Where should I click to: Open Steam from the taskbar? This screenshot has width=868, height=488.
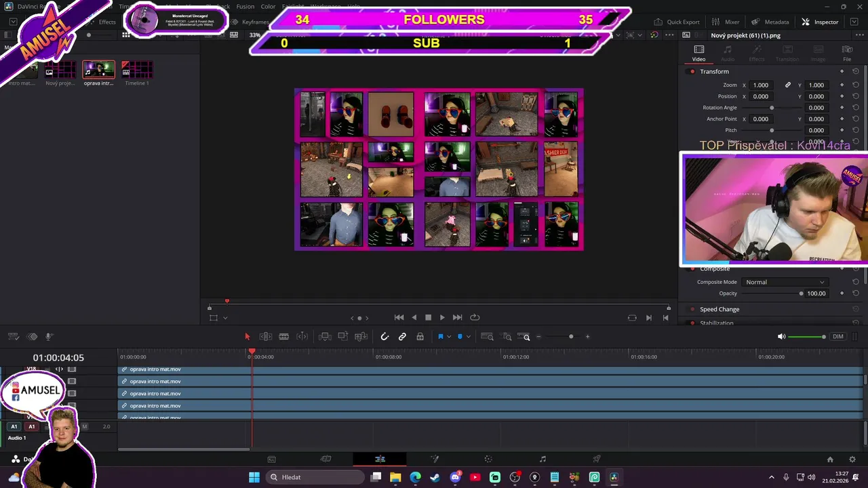click(x=435, y=477)
